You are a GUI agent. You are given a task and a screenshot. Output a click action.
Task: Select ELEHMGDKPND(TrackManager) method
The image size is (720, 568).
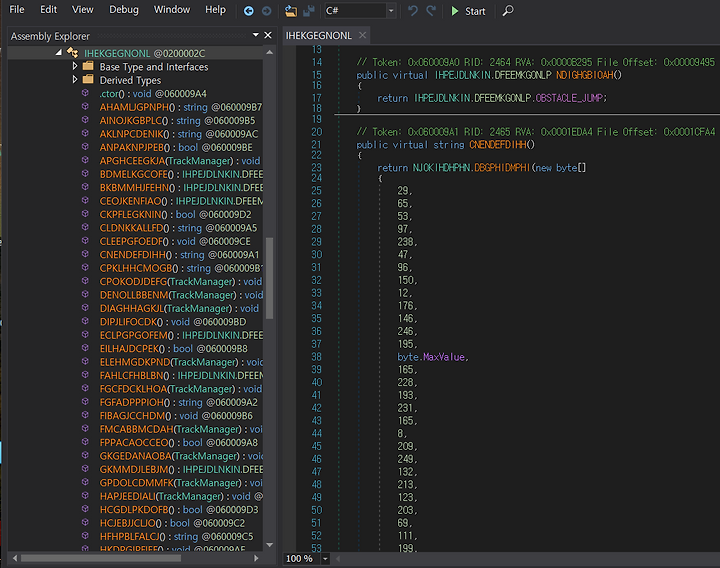(x=181, y=362)
